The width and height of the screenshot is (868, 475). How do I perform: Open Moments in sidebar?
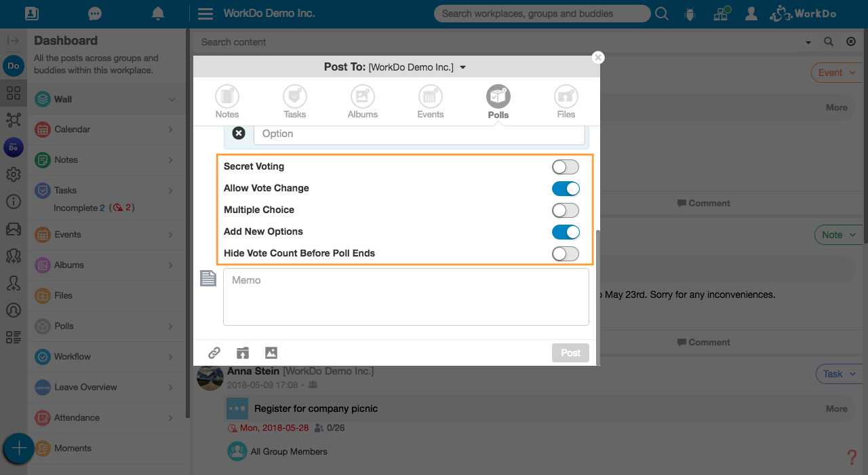click(108, 449)
